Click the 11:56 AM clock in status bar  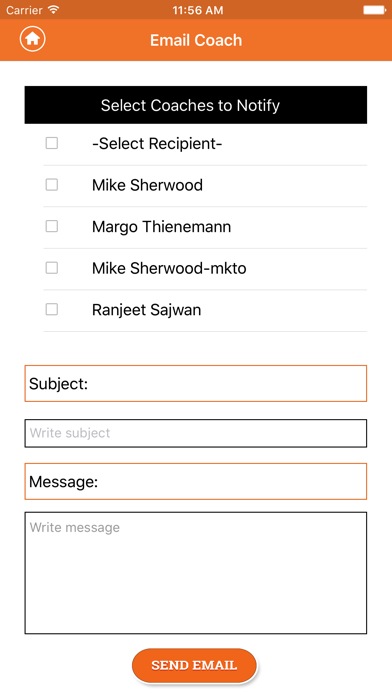click(198, 10)
